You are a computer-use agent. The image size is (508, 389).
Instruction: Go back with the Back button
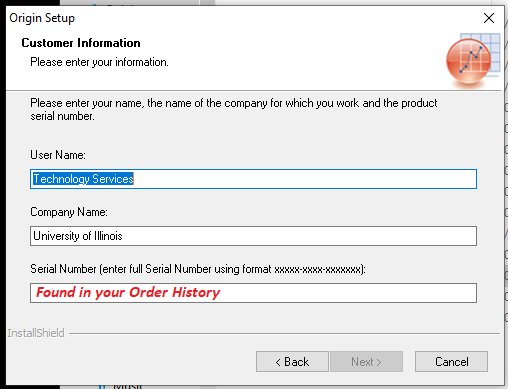(292, 362)
